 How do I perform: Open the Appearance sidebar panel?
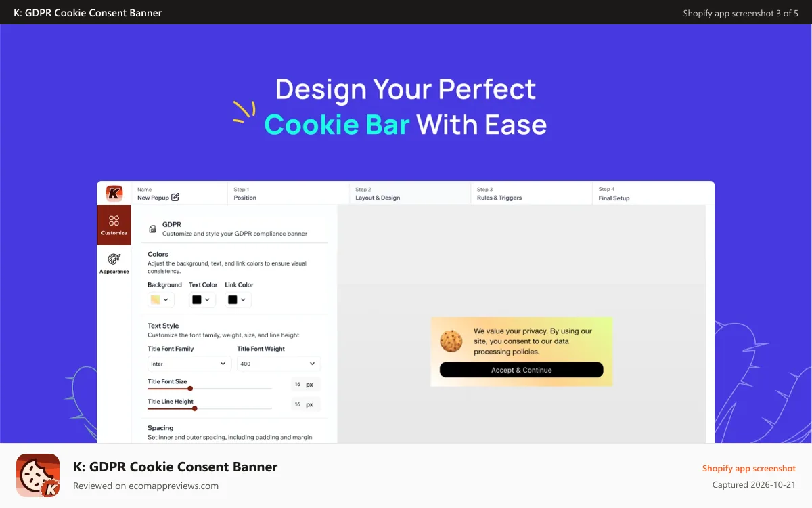114,263
